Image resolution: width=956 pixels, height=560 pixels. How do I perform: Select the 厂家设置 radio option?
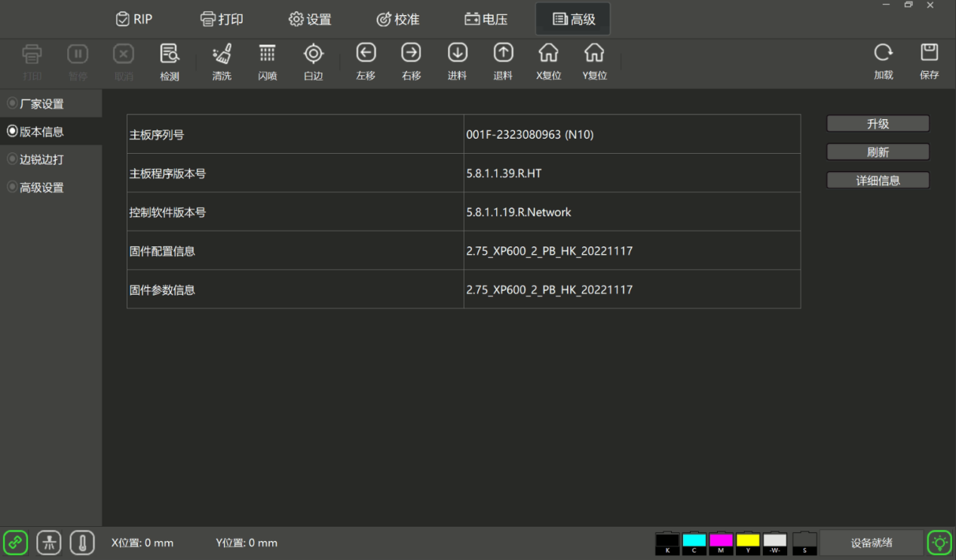pyautogui.click(x=35, y=104)
